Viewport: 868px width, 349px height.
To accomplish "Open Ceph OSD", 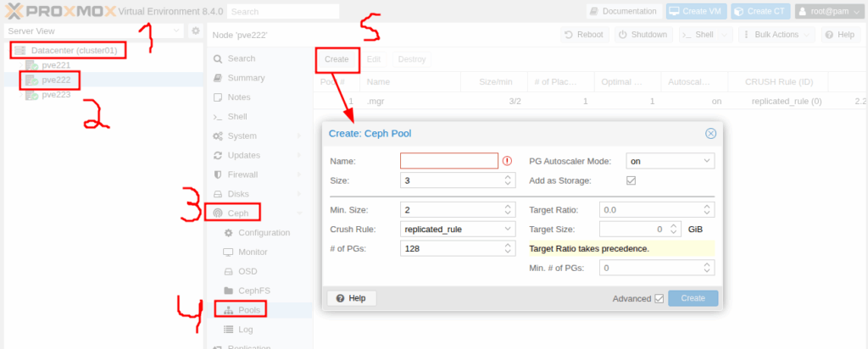I will (248, 272).
